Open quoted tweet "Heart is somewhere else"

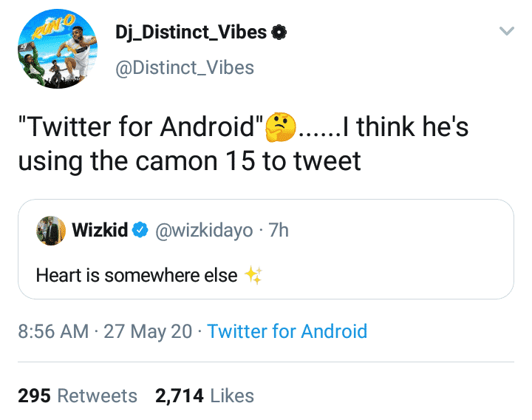click(137, 276)
